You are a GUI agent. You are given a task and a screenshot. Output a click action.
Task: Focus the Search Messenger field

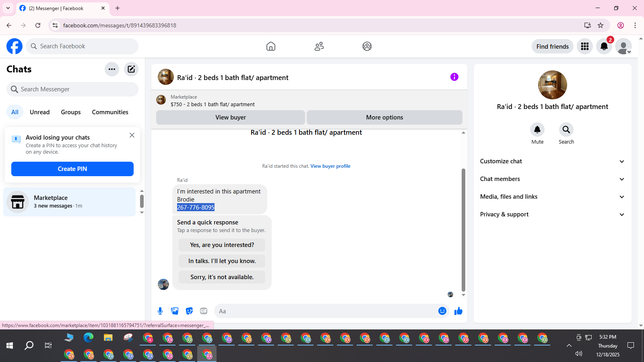72,89
